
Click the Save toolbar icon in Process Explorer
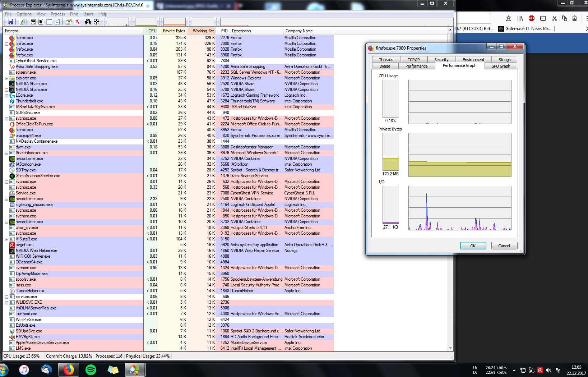[10, 22]
